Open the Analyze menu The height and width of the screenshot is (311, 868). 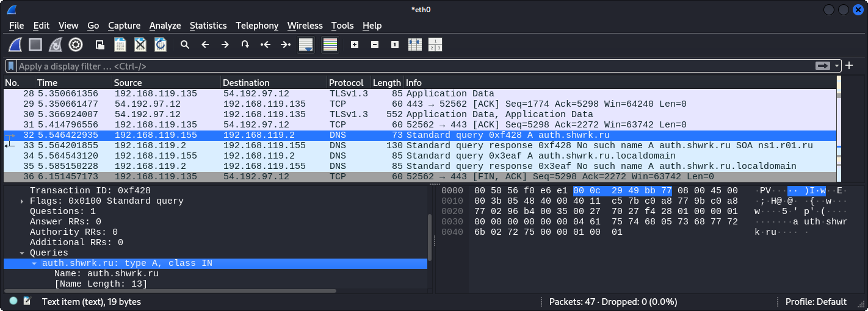(165, 26)
